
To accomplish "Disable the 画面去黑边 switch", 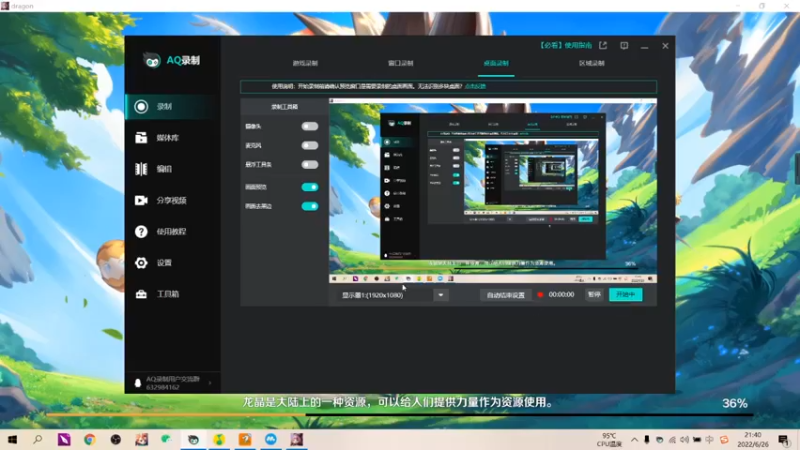I will pyautogui.click(x=310, y=206).
